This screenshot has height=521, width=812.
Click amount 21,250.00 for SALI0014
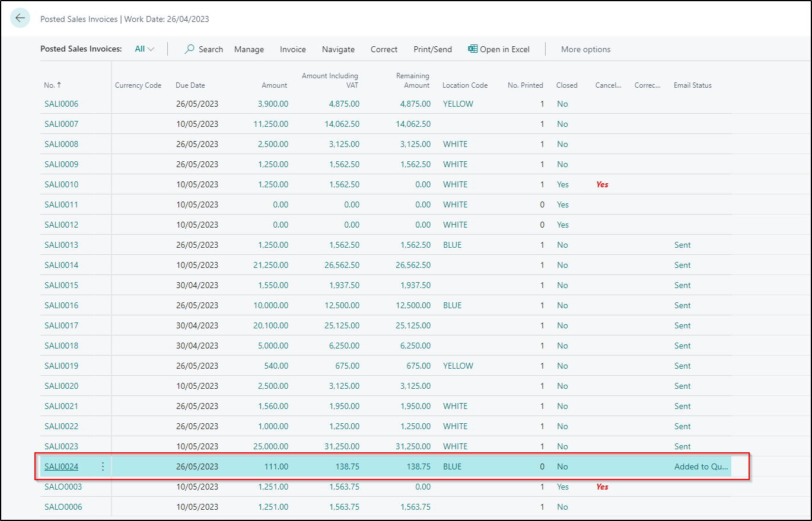[x=270, y=265]
